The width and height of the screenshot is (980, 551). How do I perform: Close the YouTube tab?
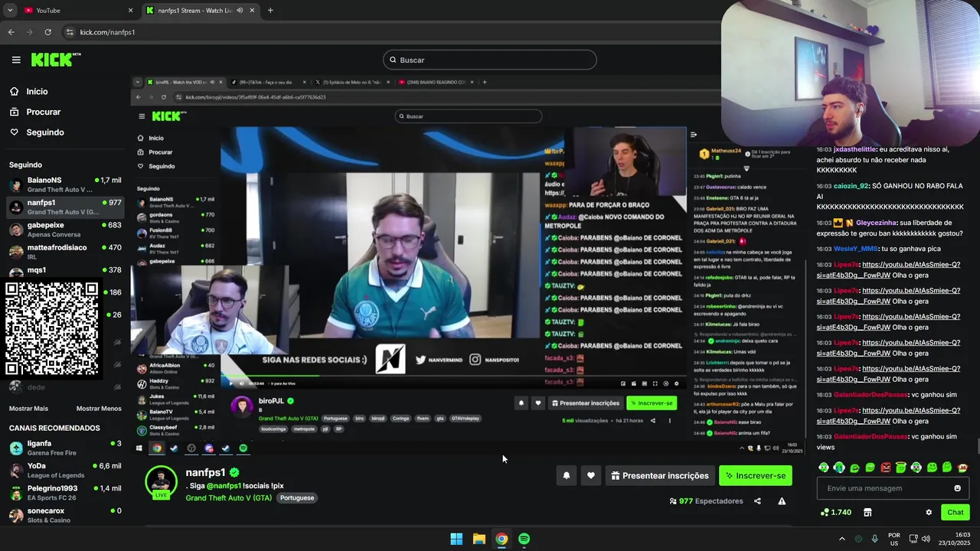point(130,11)
